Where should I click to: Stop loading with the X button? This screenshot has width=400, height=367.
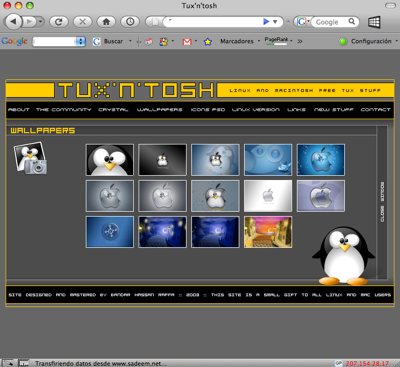82,22
